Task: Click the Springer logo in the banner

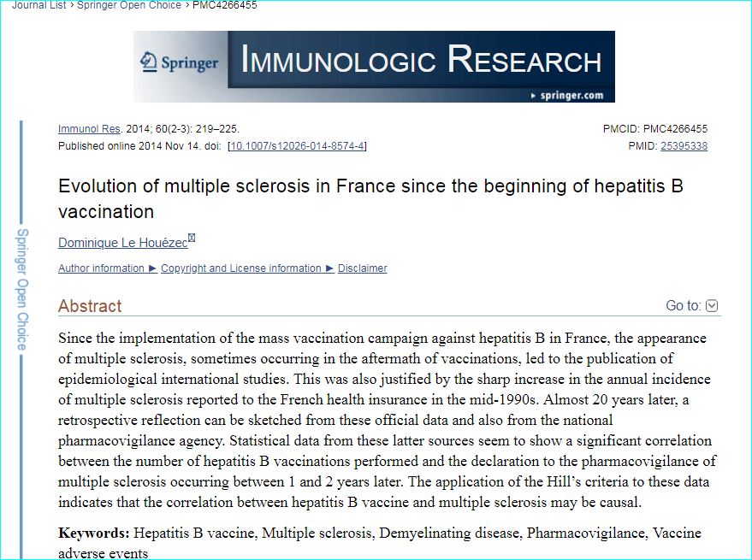Action: (180, 62)
